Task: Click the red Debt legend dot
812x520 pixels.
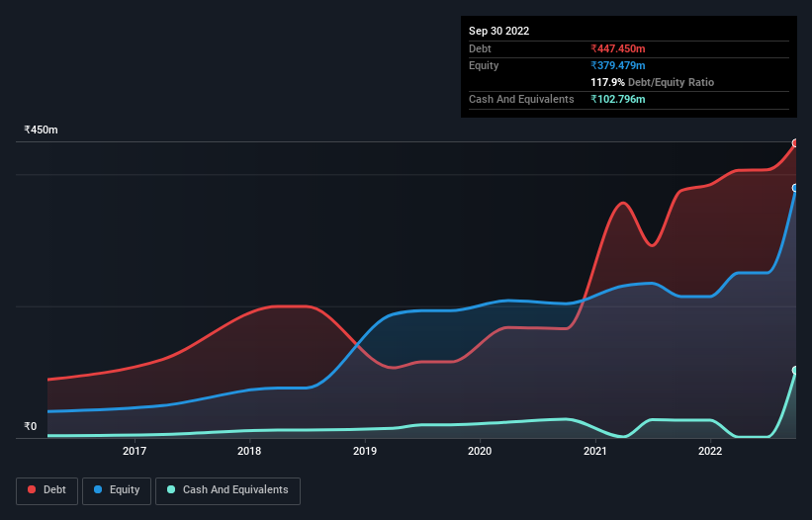Action: [32, 489]
